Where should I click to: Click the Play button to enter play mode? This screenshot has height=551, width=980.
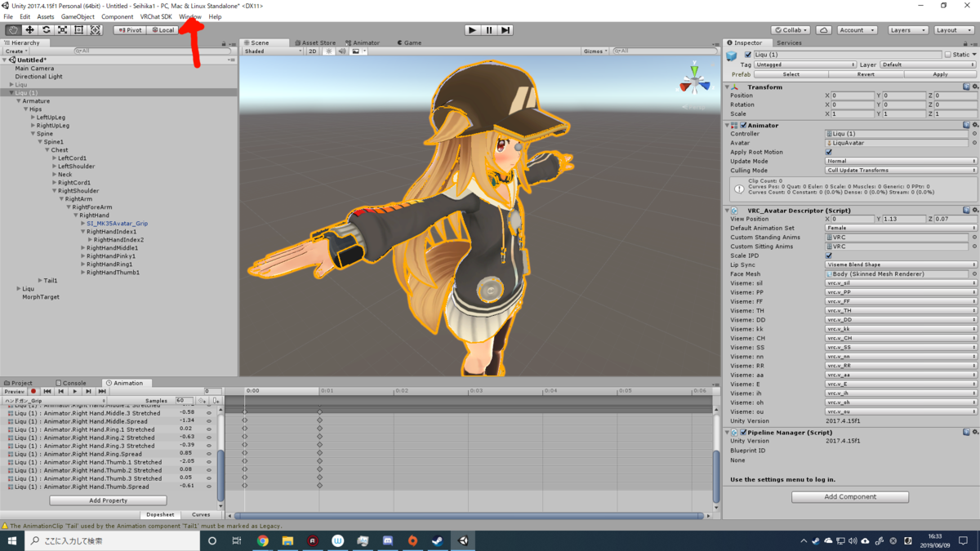tap(472, 30)
